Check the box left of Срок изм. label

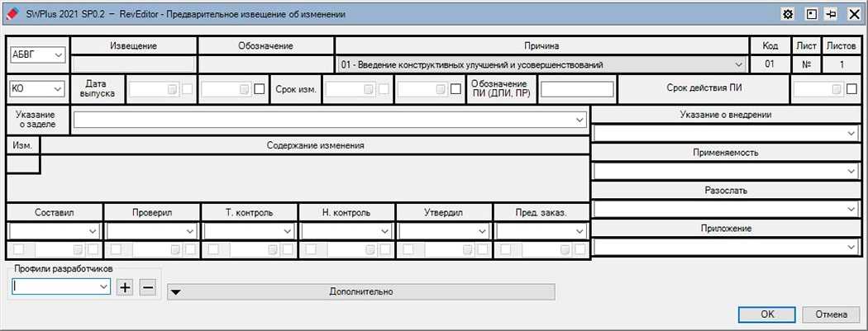click(x=260, y=89)
